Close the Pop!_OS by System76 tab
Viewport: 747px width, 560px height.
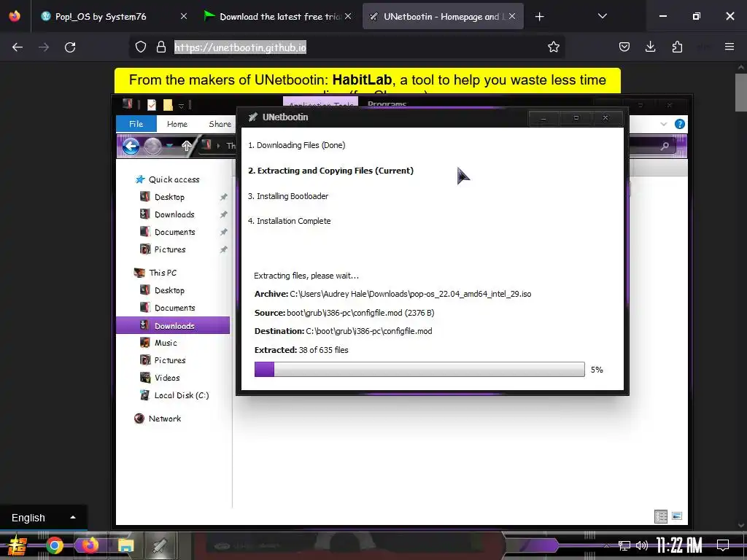pyautogui.click(x=184, y=16)
